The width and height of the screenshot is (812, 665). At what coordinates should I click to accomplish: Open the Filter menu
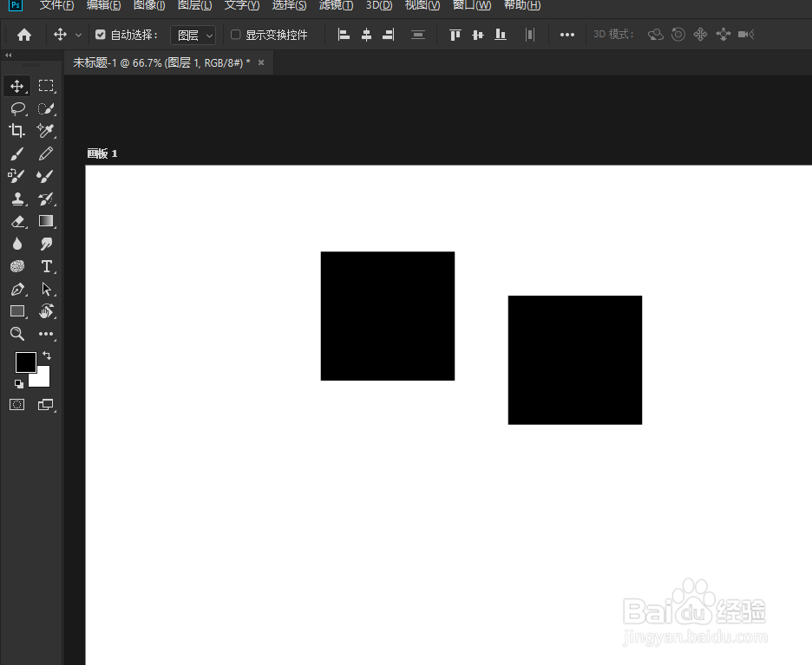coord(336,6)
